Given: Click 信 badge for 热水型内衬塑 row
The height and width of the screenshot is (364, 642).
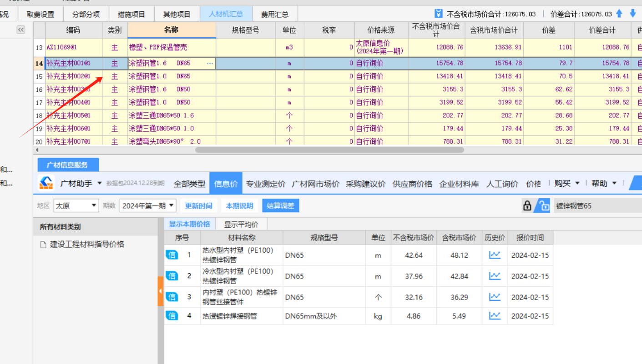Looking at the screenshot, I should click(x=172, y=255).
